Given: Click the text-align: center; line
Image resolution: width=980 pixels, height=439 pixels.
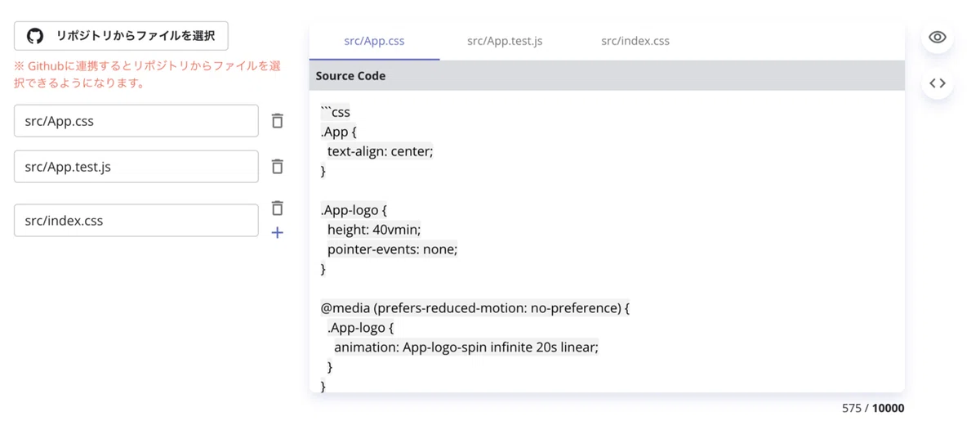Looking at the screenshot, I should pos(380,151).
